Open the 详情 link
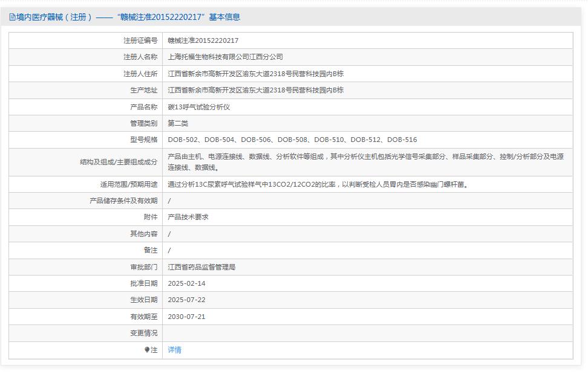 174,350
